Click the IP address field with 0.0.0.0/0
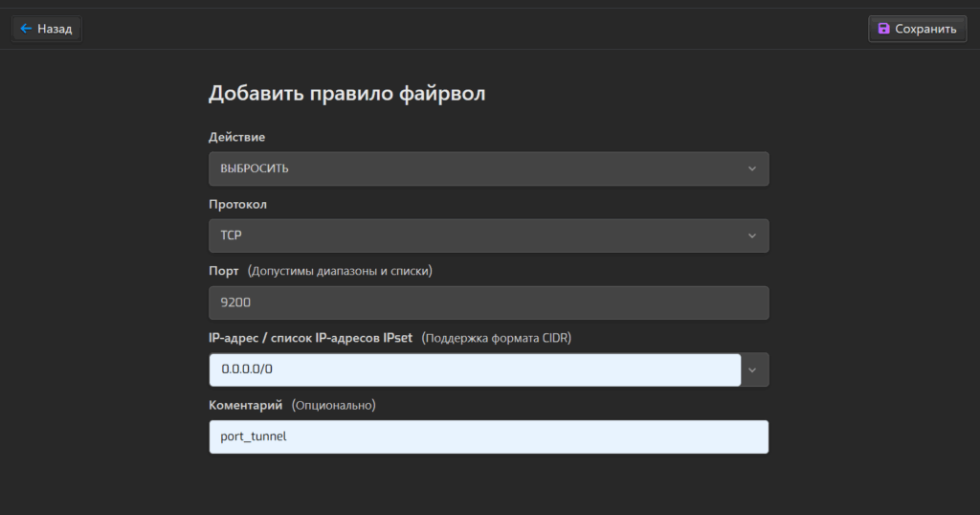This screenshot has height=515, width=980. point(474,369)
